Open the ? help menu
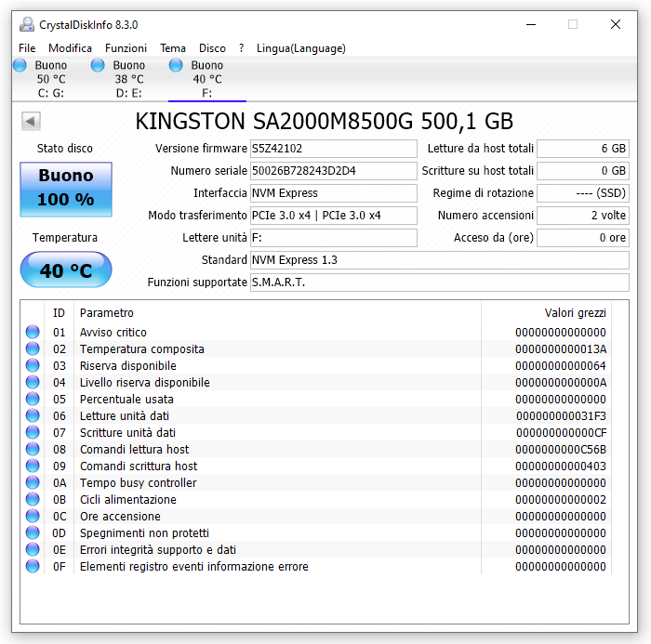Viewport: 651px width, 644px height. coord(241,48)
